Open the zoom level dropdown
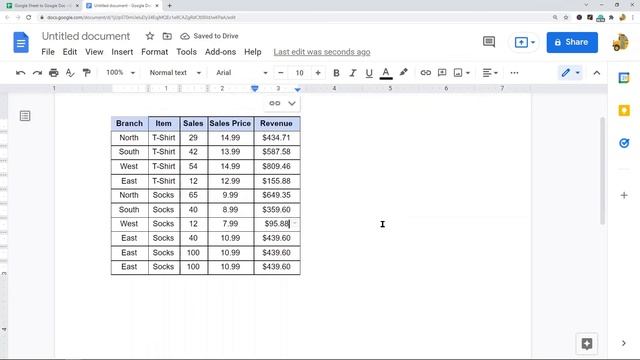Viewport: 640px width, 360px height. click(120, 73)
